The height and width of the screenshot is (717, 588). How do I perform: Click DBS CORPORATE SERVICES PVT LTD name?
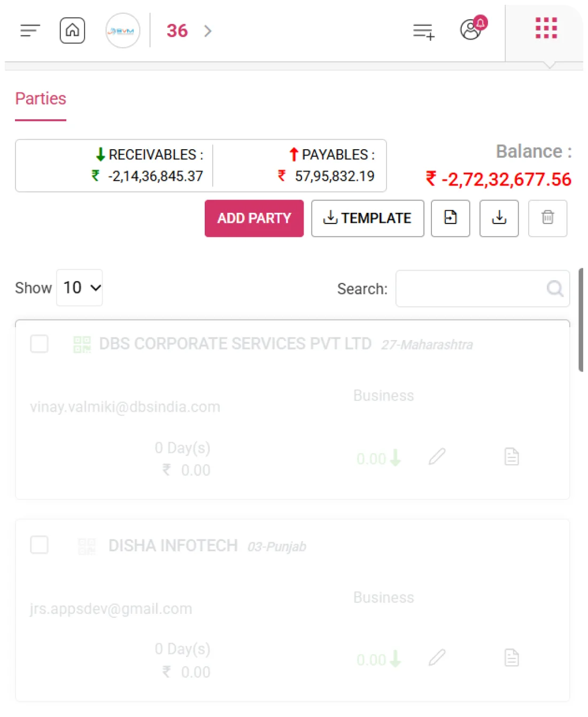point(235,344)
